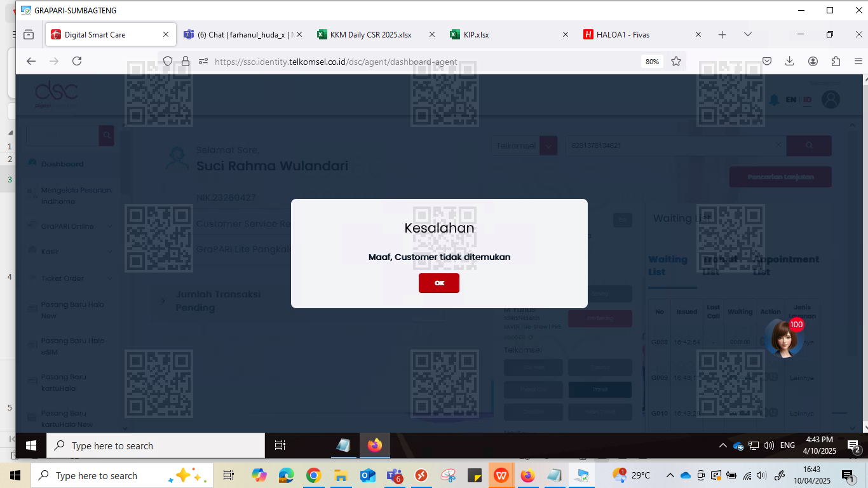
Task: Open the Telkomsel operator dropdown
Action: (524, 146)
